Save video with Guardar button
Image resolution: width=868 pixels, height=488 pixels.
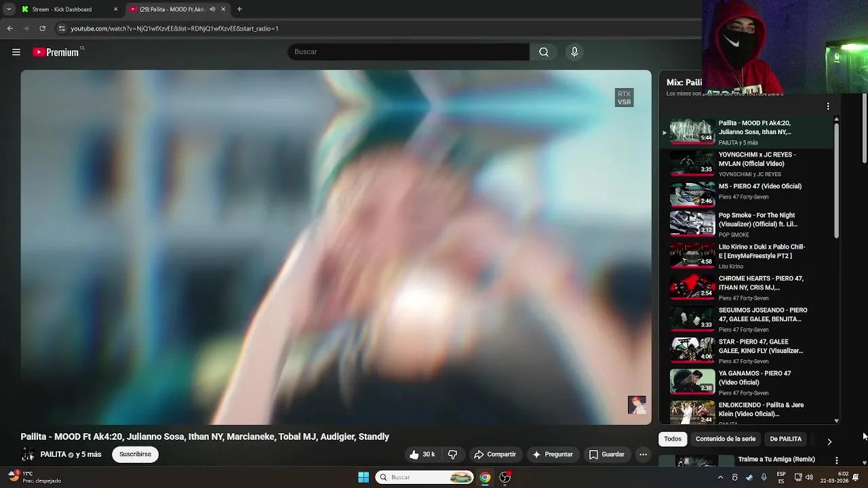pyautogui.click(x=606, y=454)
